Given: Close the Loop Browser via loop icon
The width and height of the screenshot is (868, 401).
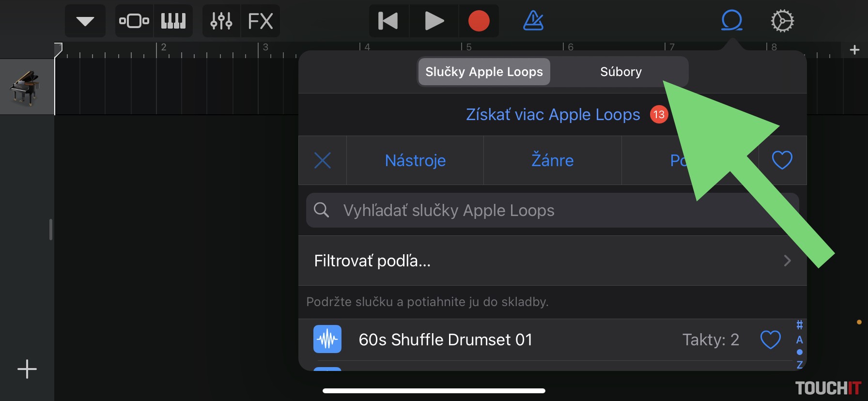Looking at the screenshot, I should [x=731, y=21].
